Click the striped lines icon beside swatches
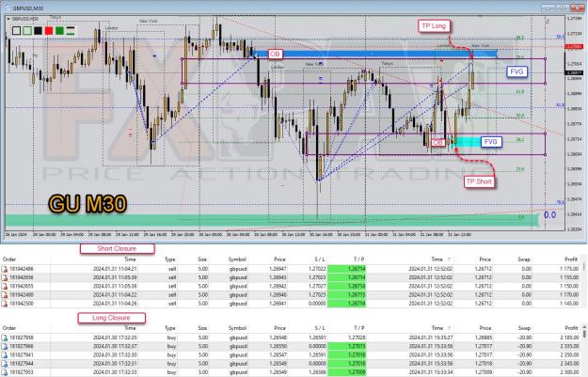Viewport: 588px width, 377px height. [x=71, y=31]
